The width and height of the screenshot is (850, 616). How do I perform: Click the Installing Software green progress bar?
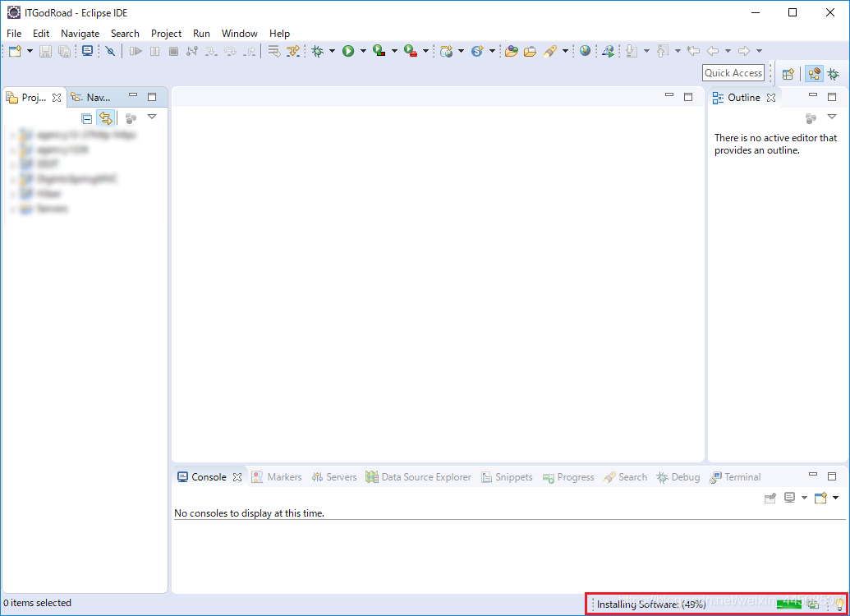pyautogui.click(x=788, y=604)
